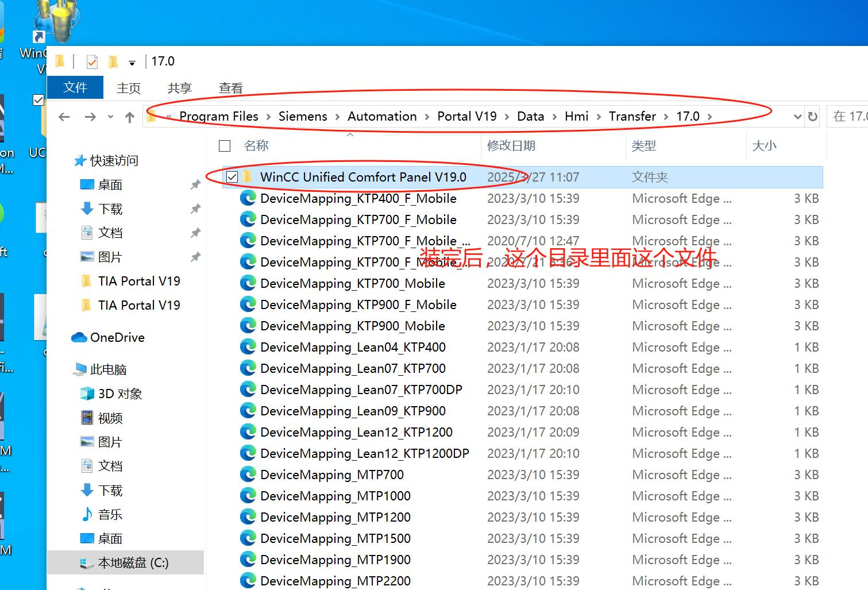
Task: Open 3D 对象 in navigation pane
Action: (120, 394)
